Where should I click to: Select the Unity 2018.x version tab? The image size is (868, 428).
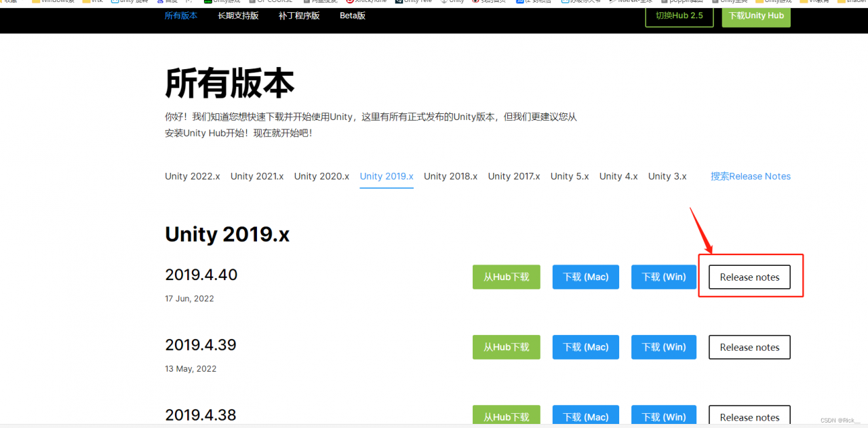coord(451,176)
